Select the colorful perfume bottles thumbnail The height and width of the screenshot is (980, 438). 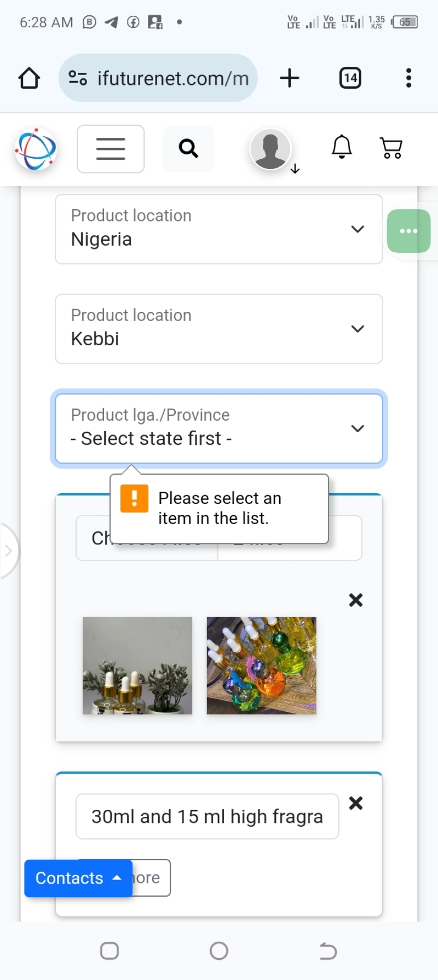coord(262,665)
